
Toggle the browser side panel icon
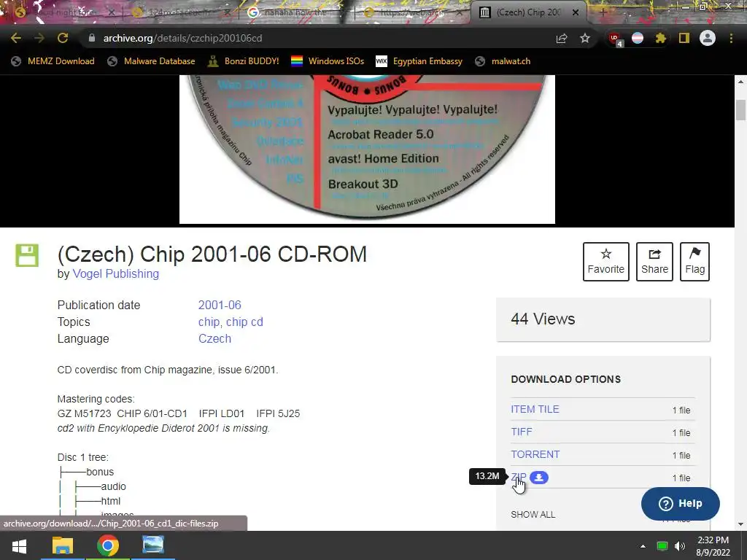(684, 38)
